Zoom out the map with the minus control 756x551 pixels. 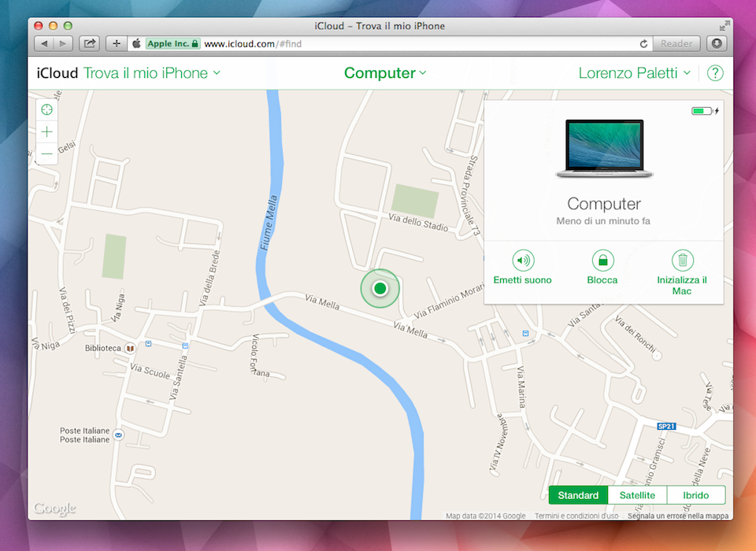46,153
